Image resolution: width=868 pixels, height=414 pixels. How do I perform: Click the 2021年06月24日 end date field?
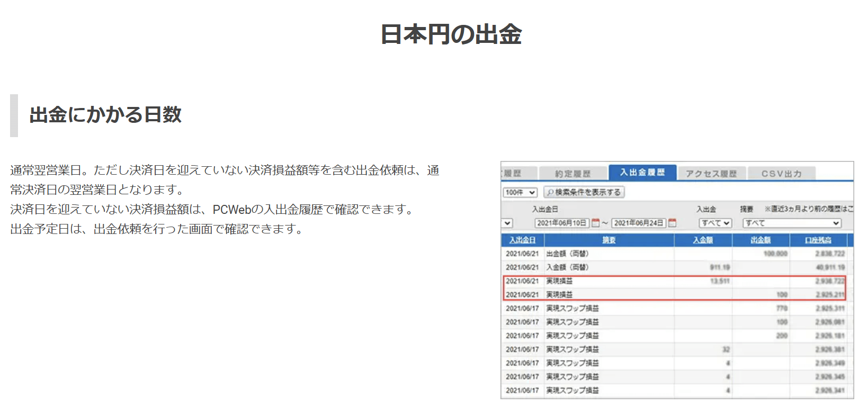638,223
